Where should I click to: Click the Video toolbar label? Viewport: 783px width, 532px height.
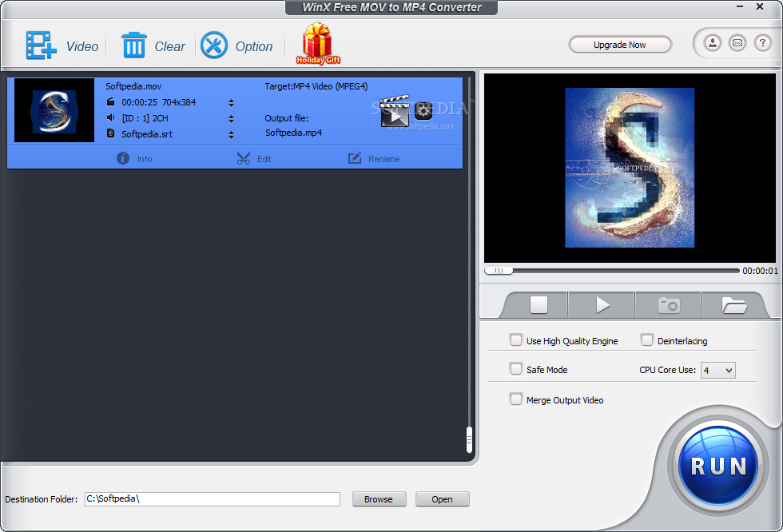tap(81, 46)
